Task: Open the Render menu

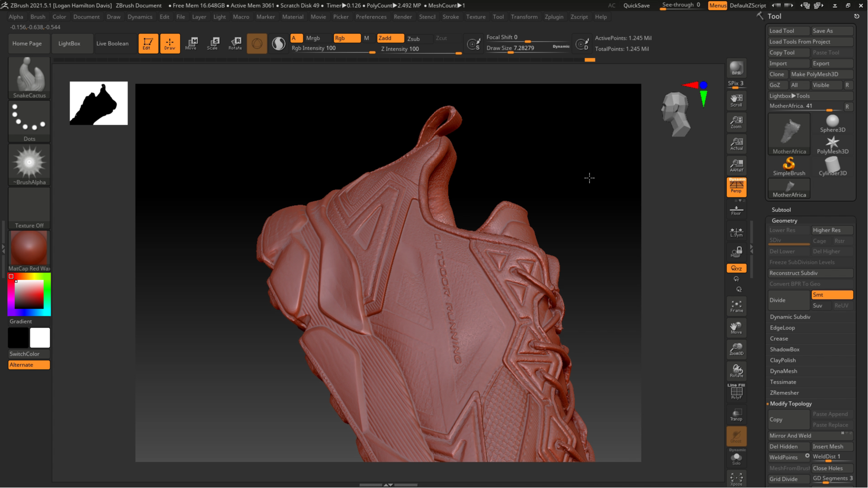Action: pyautogui.click(x=402, y=17)
